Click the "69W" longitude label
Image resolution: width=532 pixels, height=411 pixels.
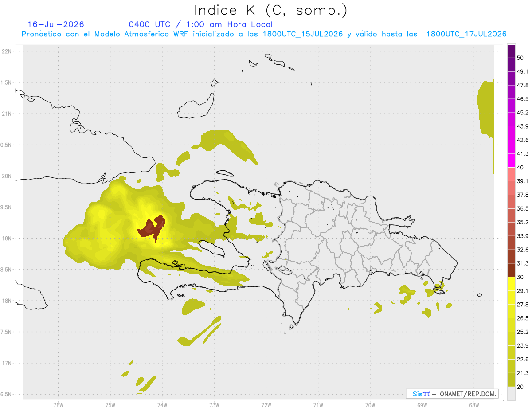coord(422,405)
